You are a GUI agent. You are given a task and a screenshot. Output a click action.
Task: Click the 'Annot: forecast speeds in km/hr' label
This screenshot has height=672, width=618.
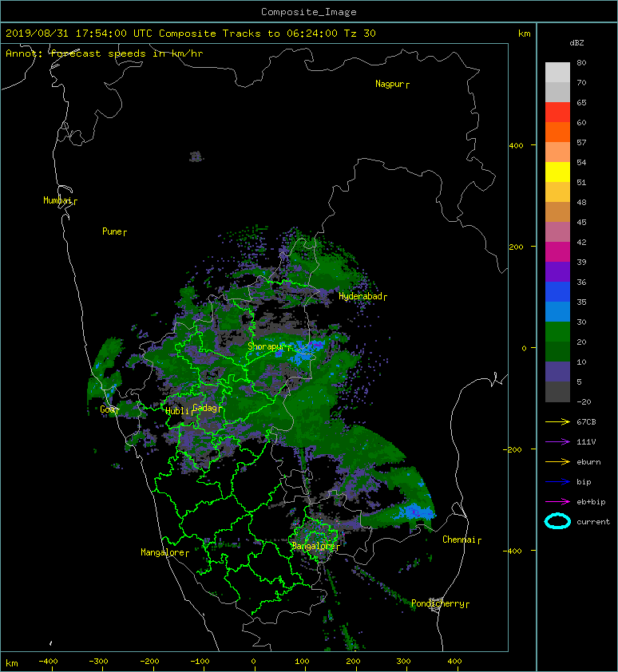105,53
